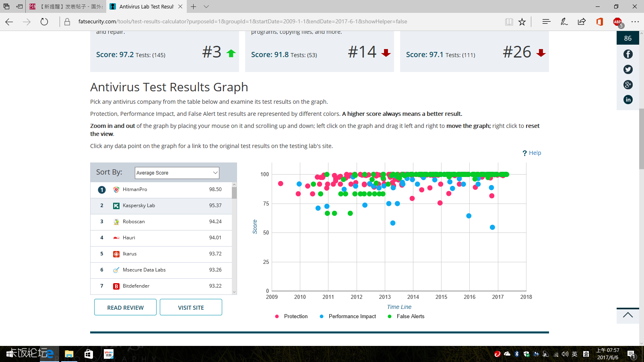Open Edge reading view icon

click(x=509, y=22)
